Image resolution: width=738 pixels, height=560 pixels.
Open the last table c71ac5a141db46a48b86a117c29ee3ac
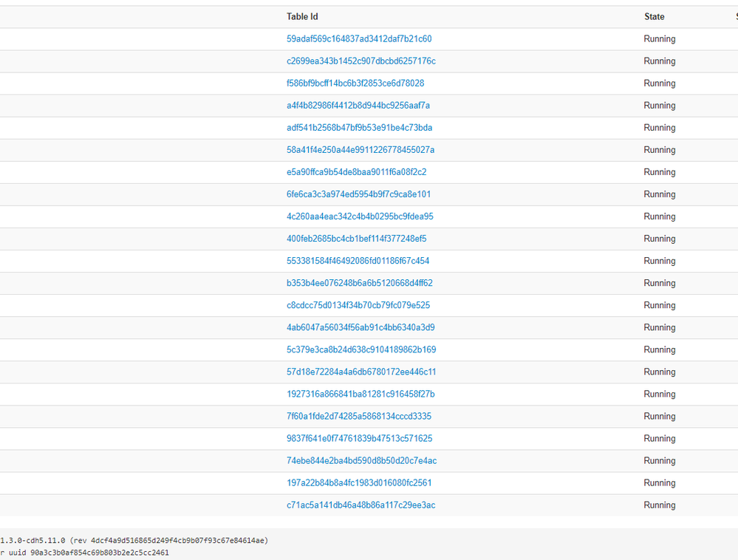coord(357,505)
